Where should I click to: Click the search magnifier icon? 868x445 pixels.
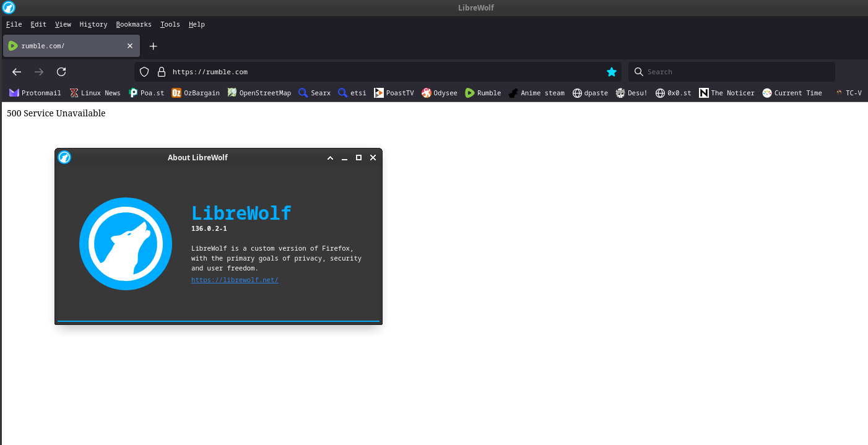(639, 72)
